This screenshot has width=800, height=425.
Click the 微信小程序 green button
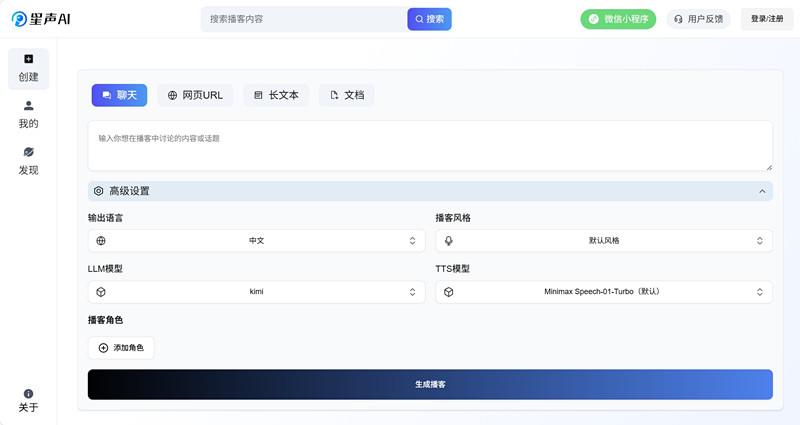(x=618, y=19)
